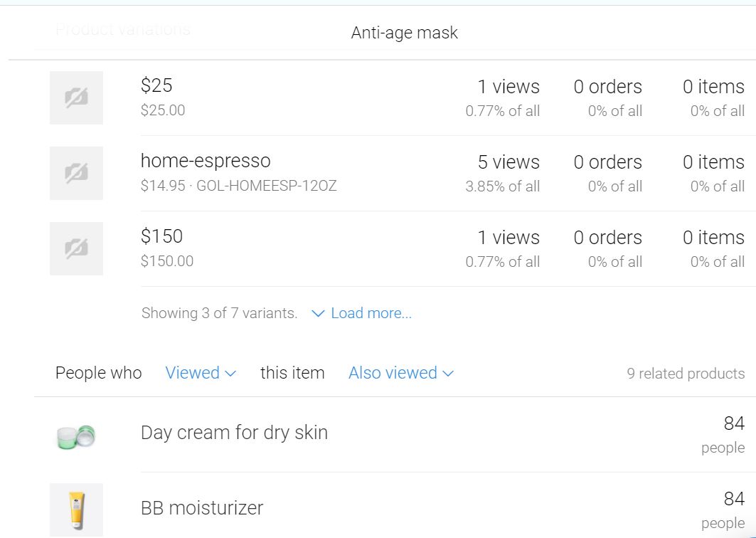Click the Load more... link
The image size is (756, 538).
tap(371, 313)
